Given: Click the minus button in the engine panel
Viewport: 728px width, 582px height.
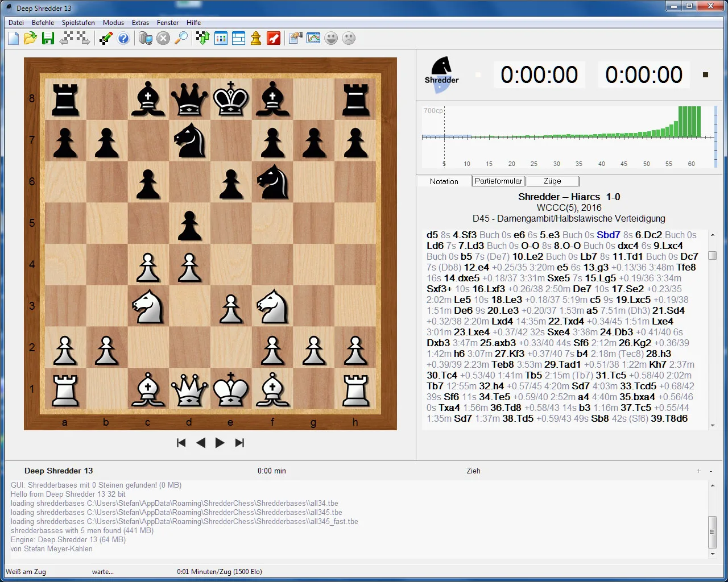Looking at the screenshot, I should point(711,471).
